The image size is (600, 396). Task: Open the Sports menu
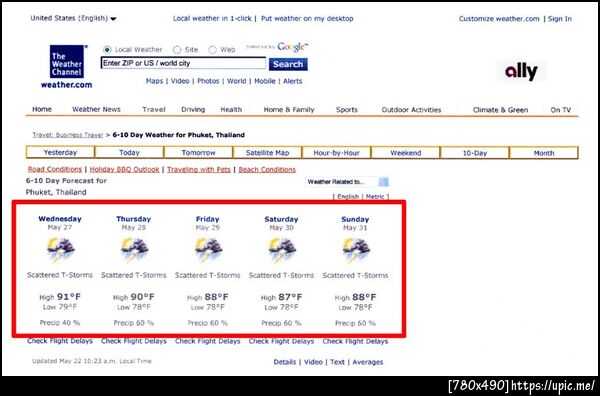click(347, 110)
